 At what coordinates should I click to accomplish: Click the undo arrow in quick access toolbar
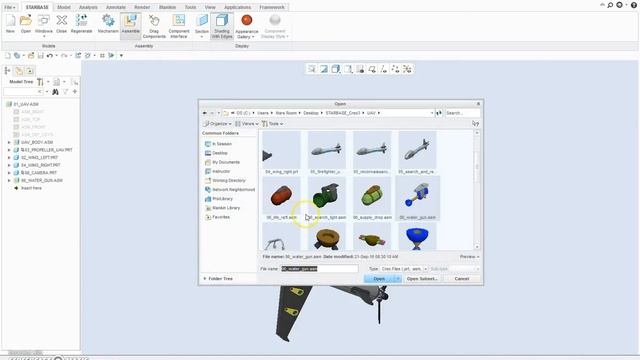click(50, 56)
